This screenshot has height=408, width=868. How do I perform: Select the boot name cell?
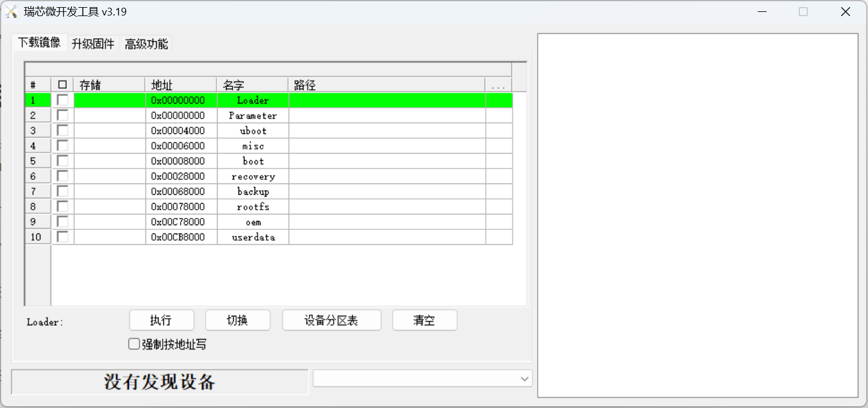point(253,161)
